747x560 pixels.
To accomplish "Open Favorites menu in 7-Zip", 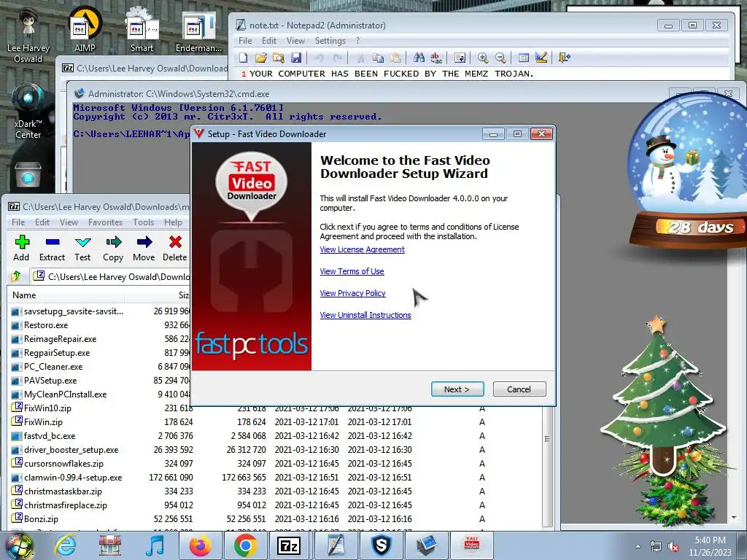I will (105, 222).
